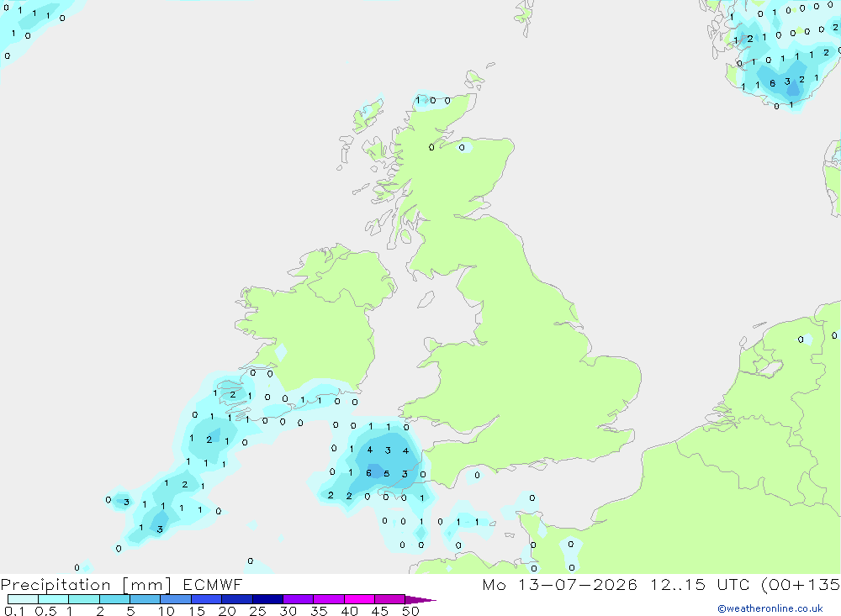Click the '12..15 UTC' time range

(700, 584)
